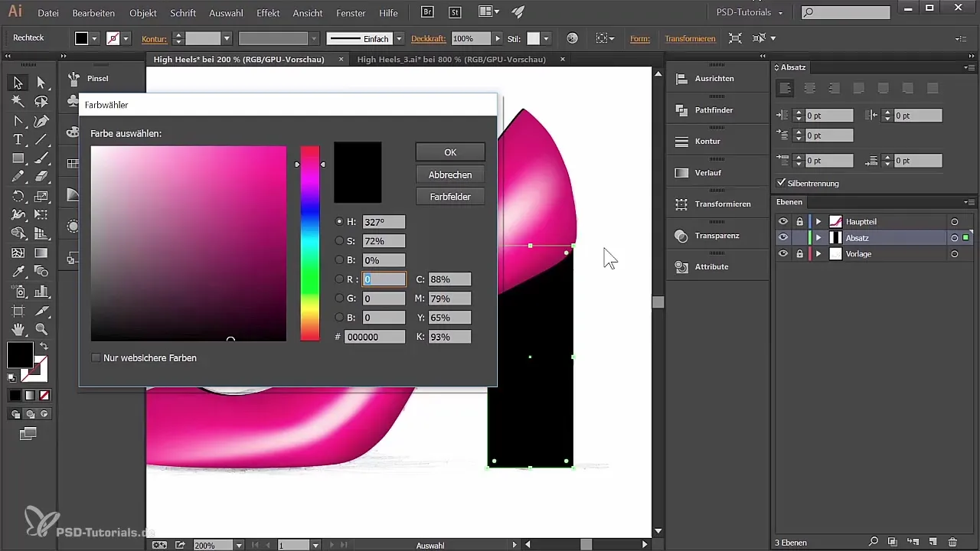Open the stroke weight (Kontur) dropdown

227,38
